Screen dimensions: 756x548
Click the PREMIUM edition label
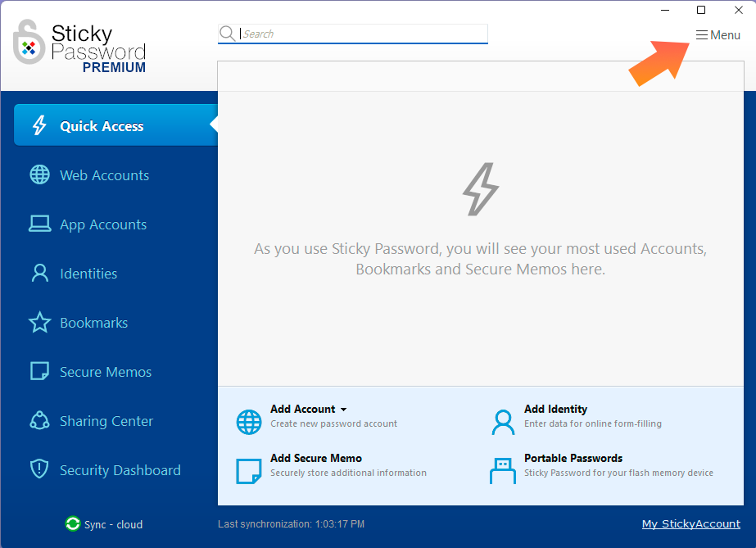point(114,67)
